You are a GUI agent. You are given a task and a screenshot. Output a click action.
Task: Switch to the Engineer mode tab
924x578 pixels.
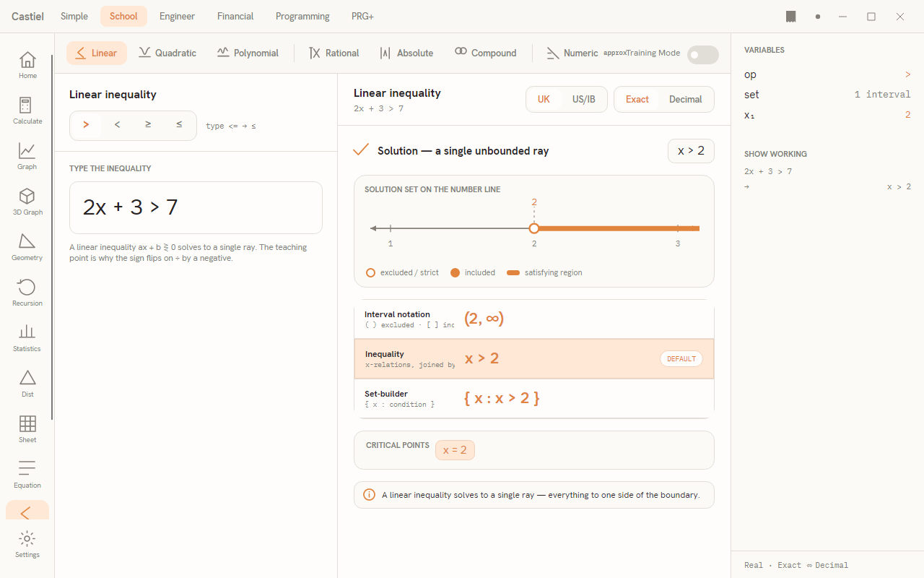(178, 16)
